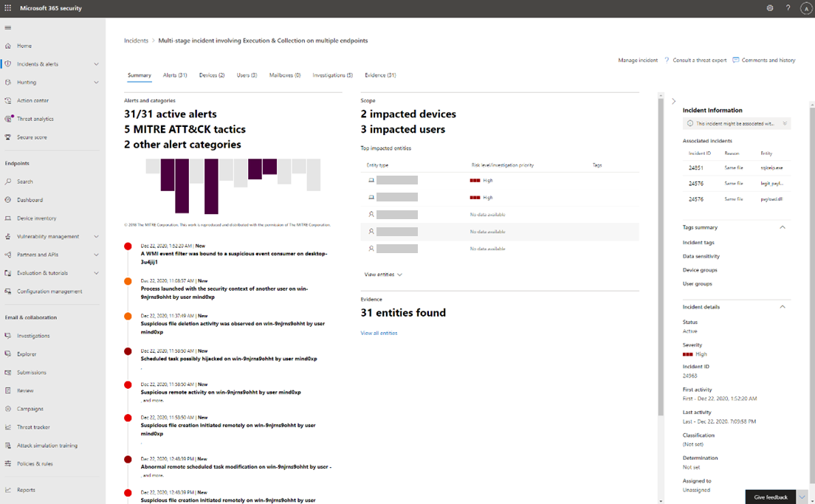This screenshot has height=504, width=815.
Task: Switch to the Investigations (5) tab
Action: pos(332,75)
